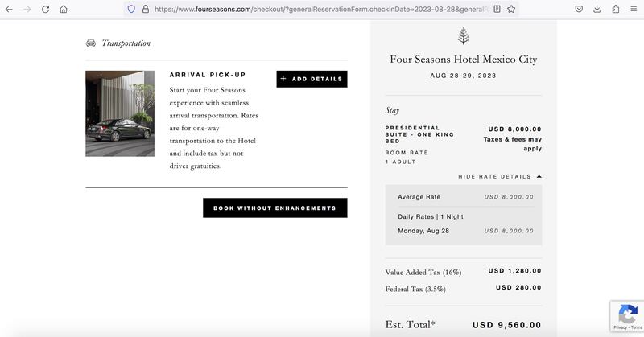Click the padlock site security icon
Image resolution: width=644 pixels, height=337 pixels.
[146, 9]
